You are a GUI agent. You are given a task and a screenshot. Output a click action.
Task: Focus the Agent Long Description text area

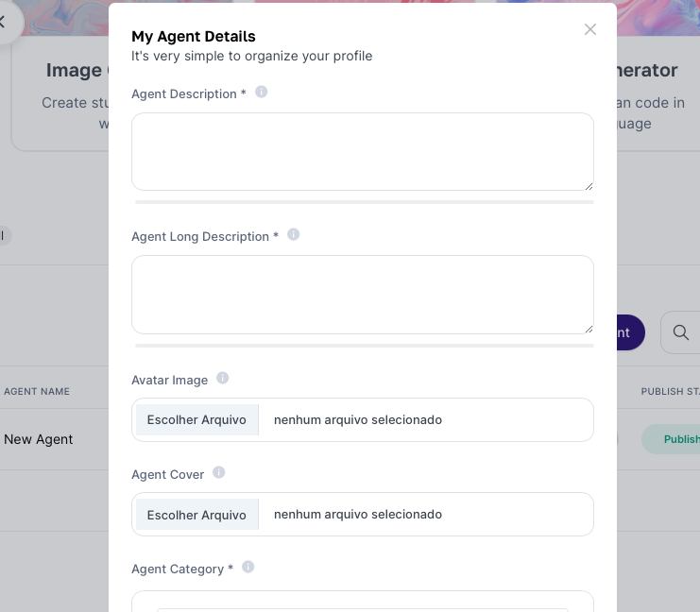tap(363, 295)
